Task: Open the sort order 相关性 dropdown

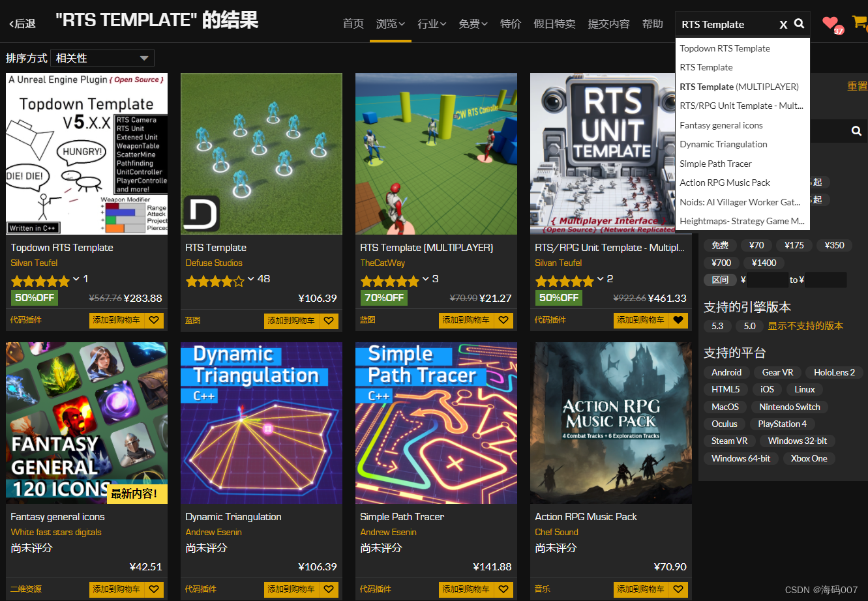Action: point(102,58)
